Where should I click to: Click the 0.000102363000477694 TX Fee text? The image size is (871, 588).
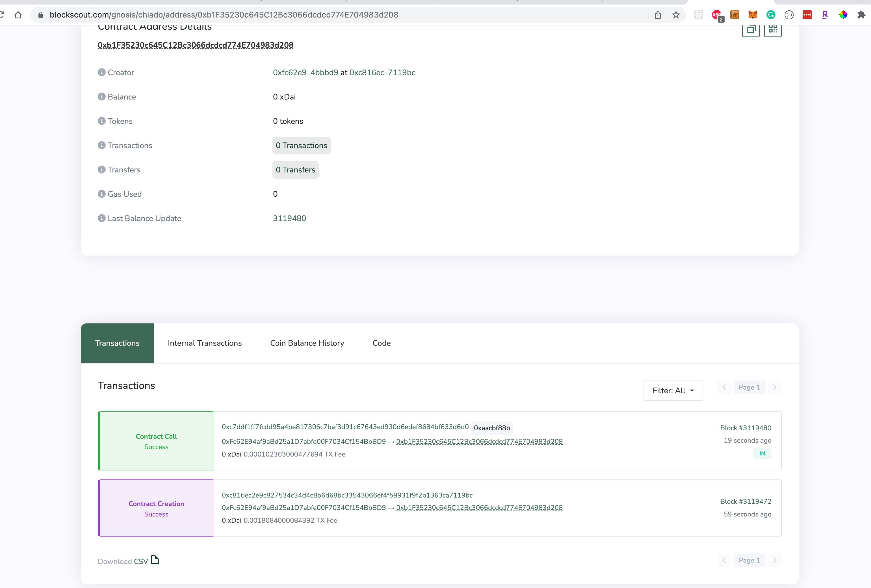point(294,454)
